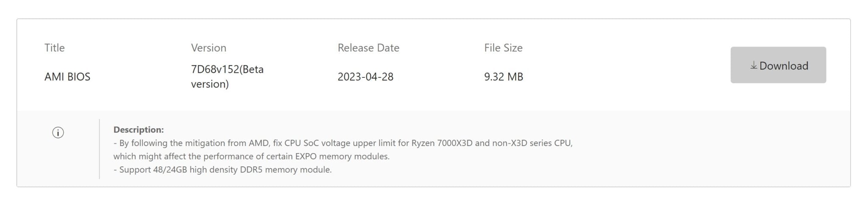
Task: Select the AMI BIOS title text
Action: 67,77
